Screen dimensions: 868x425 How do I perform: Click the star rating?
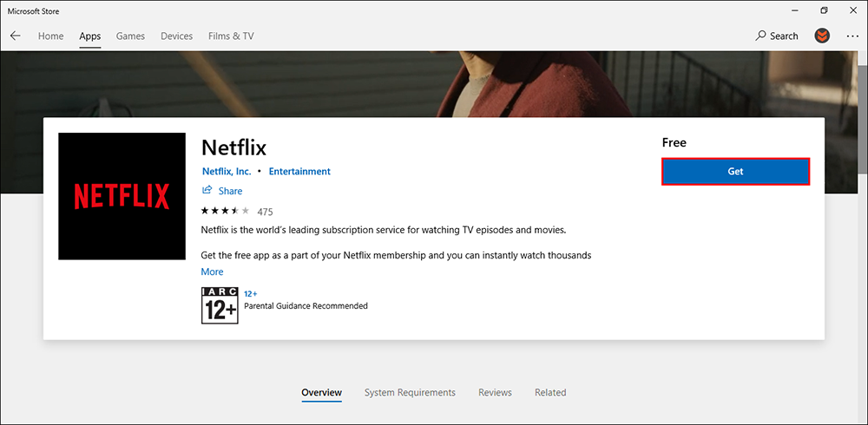(226, 211)
